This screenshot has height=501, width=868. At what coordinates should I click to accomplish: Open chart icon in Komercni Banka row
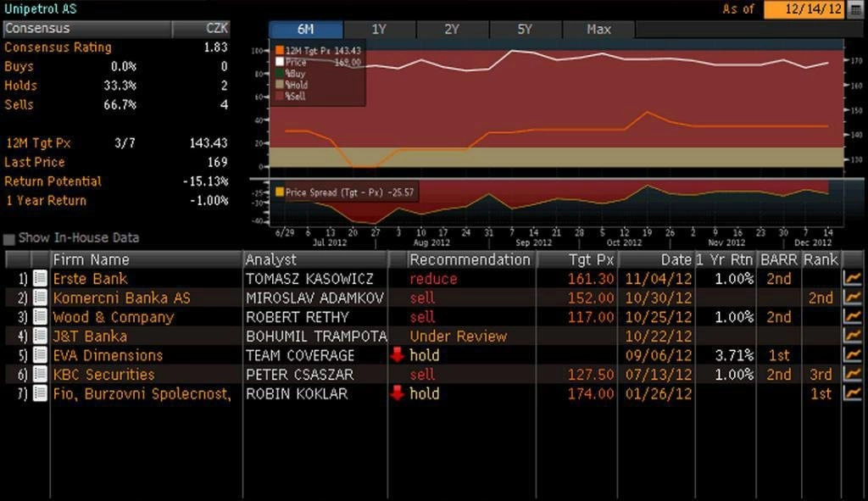point(853,298)
